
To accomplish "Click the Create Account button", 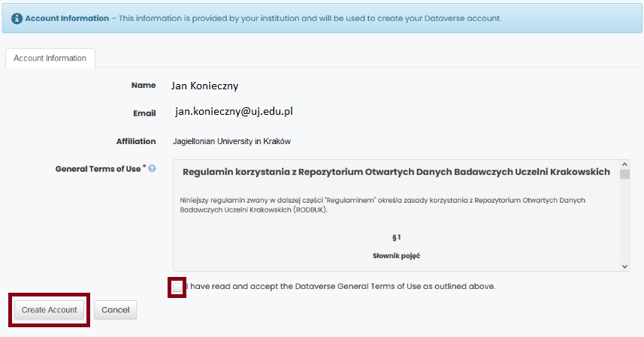I will coord(49,310).
